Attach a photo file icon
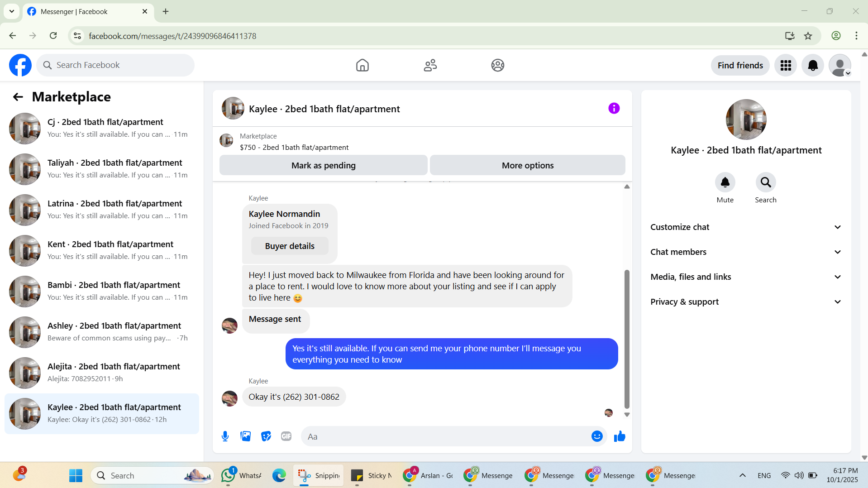868x488 pixels. tap(246, 436)
